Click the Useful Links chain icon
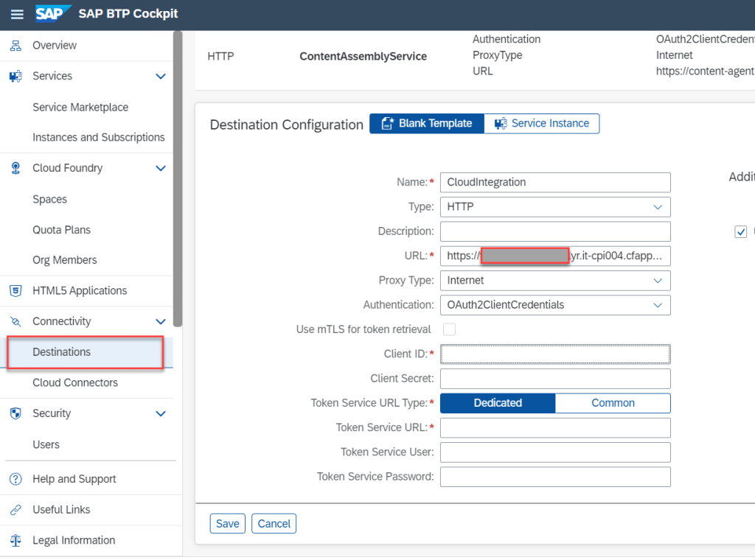 pyautogui.click(x=15, y=510)
